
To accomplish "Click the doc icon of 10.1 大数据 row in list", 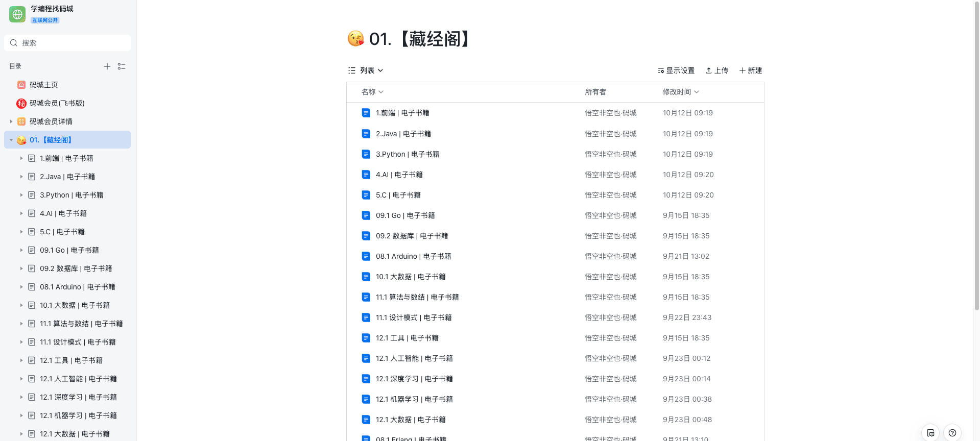I will coord(366,277).
